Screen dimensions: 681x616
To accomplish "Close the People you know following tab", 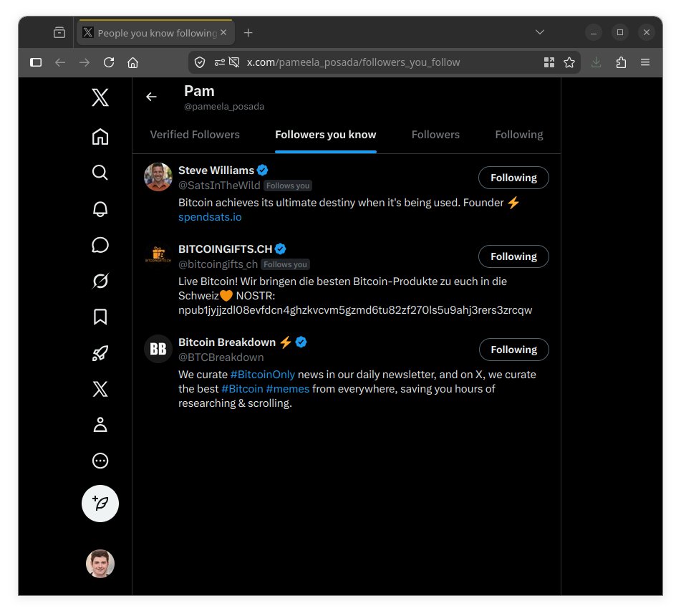I will coord(223,32).
